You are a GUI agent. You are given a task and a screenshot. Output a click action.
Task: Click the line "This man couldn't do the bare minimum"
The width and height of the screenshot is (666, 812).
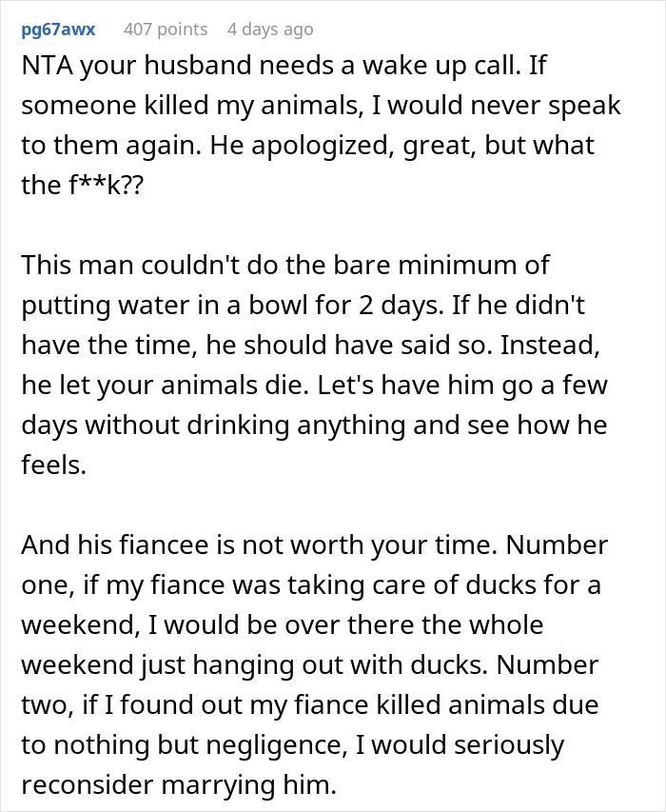pyautogui.click(x=284, y=264)
